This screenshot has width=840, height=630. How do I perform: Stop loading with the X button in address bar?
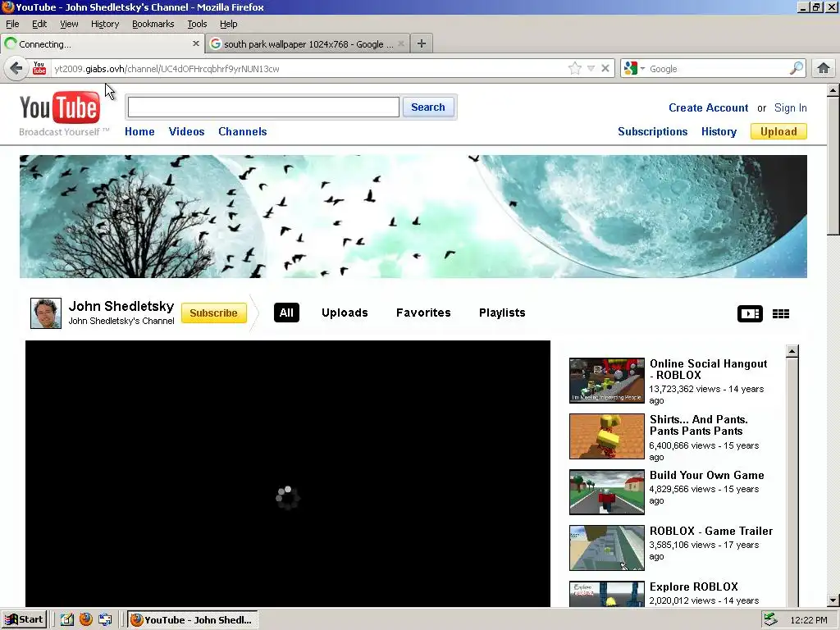[x=605, y=69]
